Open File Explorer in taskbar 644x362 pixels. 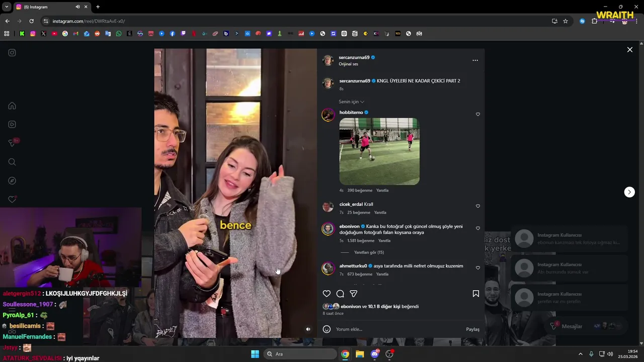coord(360,354)
